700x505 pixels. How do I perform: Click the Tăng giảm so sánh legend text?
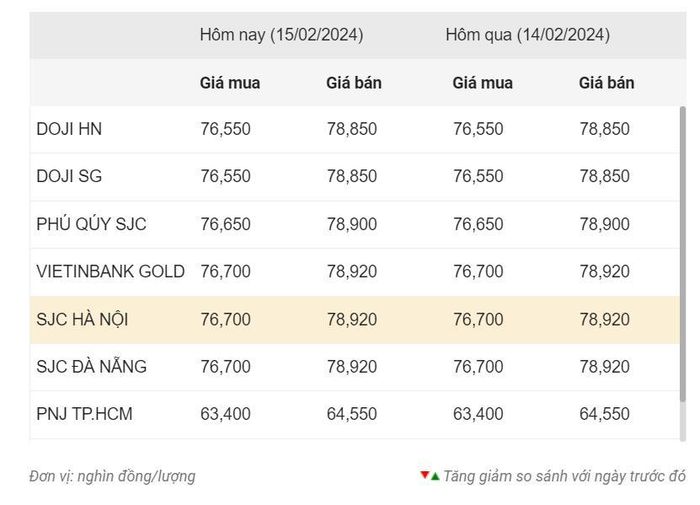click(564, 476)
